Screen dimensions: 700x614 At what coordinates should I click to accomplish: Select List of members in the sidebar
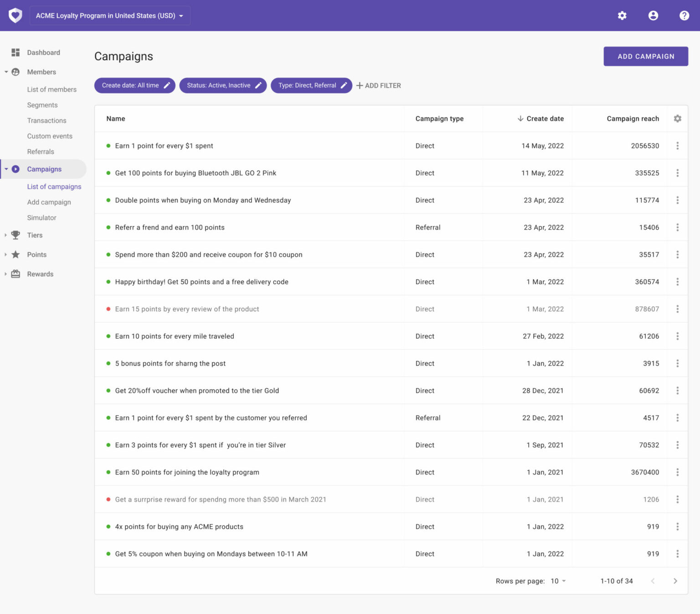click(x=51, y=89)
